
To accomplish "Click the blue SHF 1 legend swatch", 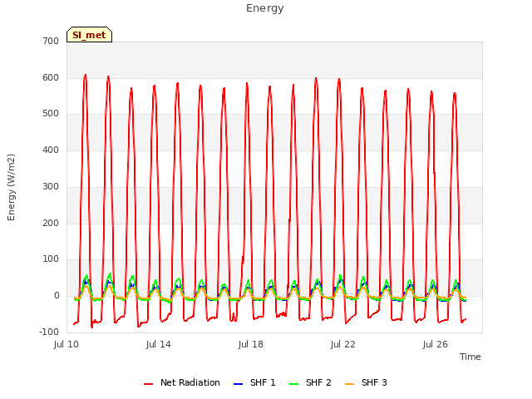I will [239, 384].
